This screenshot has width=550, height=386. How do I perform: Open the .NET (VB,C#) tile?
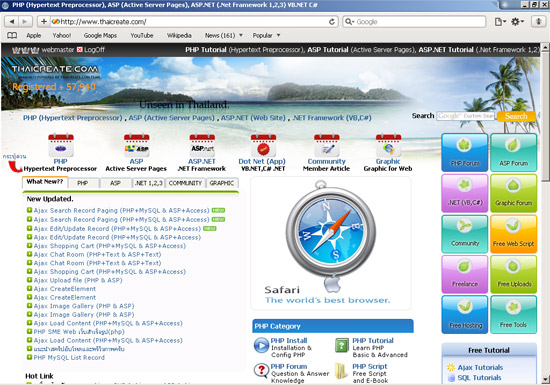pos(465,193)
